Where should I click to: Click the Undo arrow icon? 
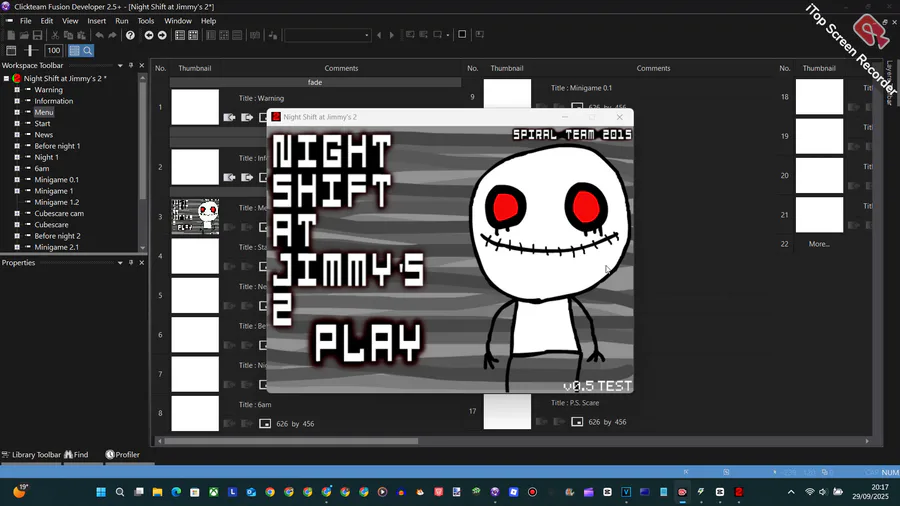99,35
